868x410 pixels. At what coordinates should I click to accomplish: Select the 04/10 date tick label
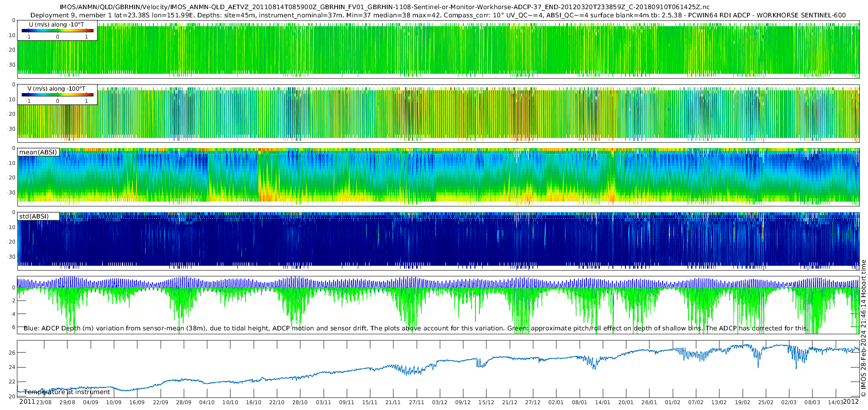[207, 402]
